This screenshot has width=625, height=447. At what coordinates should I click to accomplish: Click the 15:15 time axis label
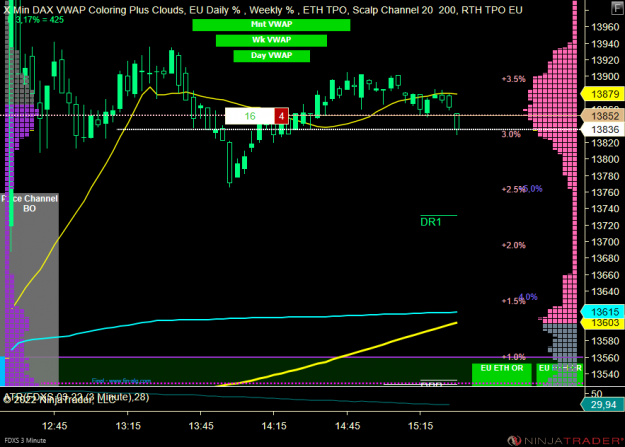point(421,426)
